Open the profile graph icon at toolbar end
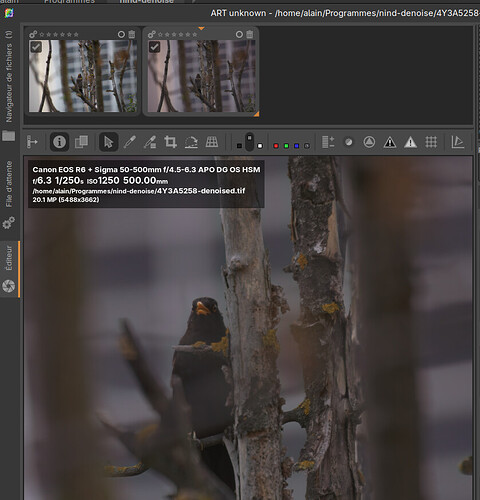This screenshot has width=480, height=500. tap(458, 142)
